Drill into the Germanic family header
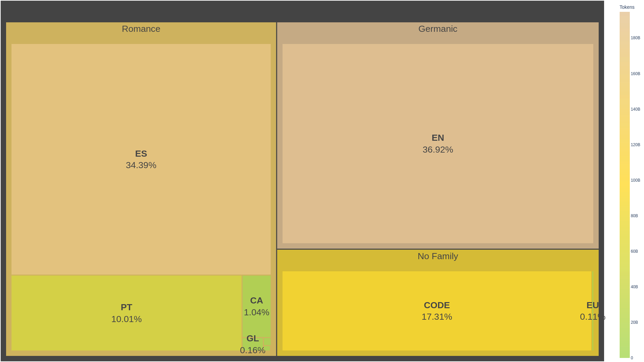This screenshot has height=362, width=644. click(x=437, y=29)
